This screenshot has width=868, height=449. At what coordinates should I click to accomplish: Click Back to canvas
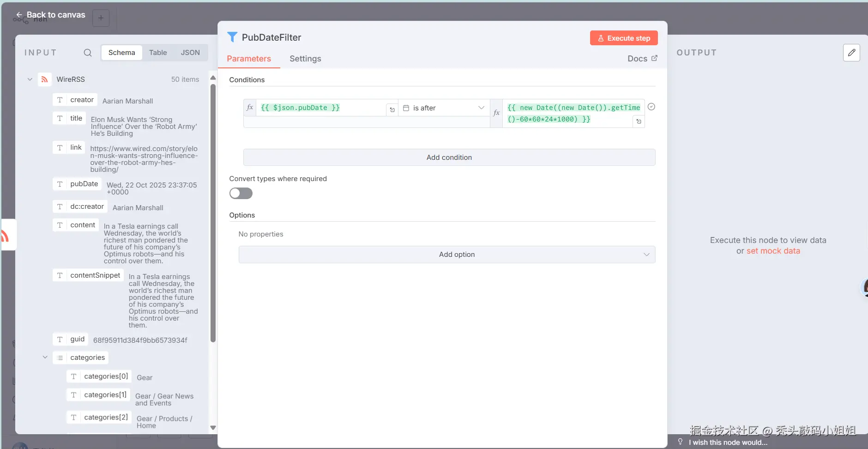coord(51,15)
